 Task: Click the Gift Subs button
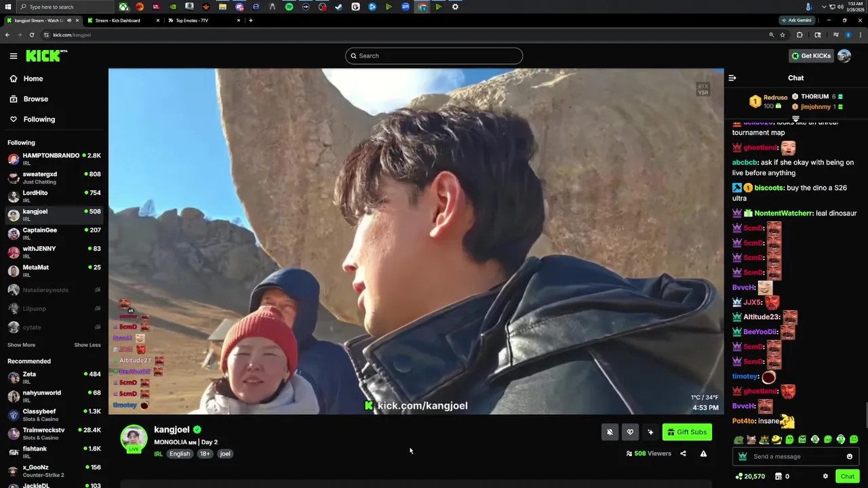(x=687, y=432)
